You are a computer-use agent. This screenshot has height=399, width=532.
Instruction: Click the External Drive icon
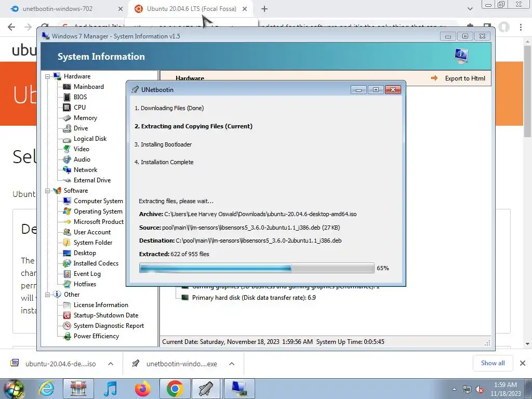(67, 180)
